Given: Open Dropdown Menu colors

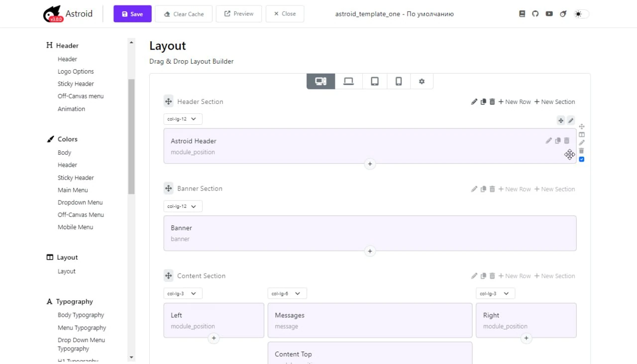Looking at the screenshot, I should tap(80, 202).
